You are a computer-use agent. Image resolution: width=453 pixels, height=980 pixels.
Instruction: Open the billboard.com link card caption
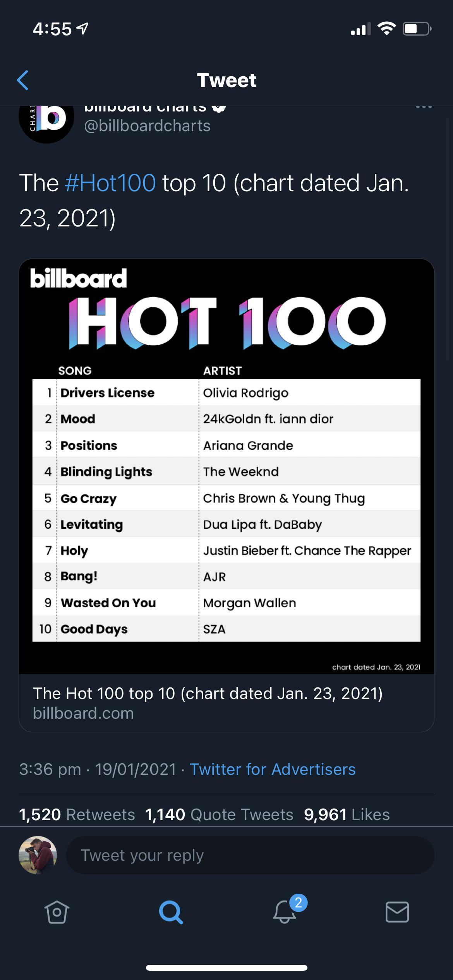pyautogui.click(x=226, y=703)
